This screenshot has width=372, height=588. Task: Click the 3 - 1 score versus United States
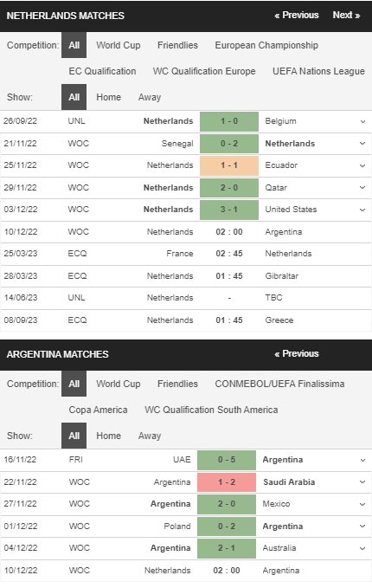[x=229, y=210]
